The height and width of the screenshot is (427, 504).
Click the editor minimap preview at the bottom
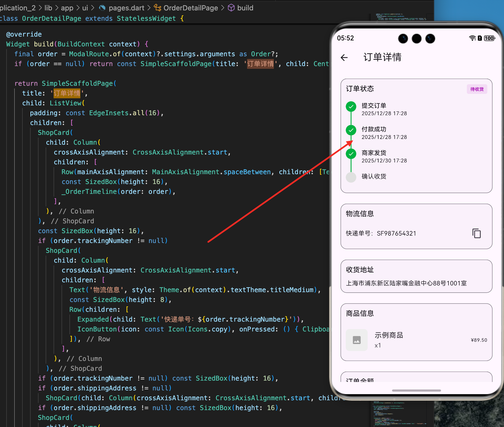(x=399, y=414)
